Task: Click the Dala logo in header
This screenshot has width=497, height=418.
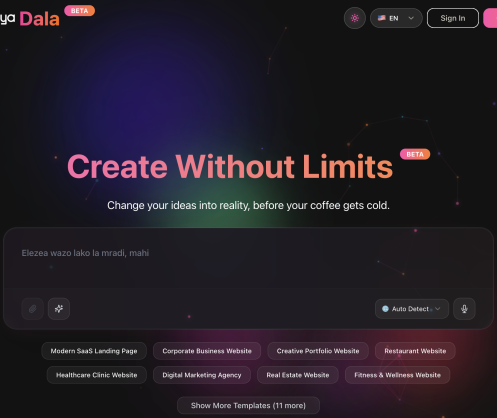Action: (39, 19)
